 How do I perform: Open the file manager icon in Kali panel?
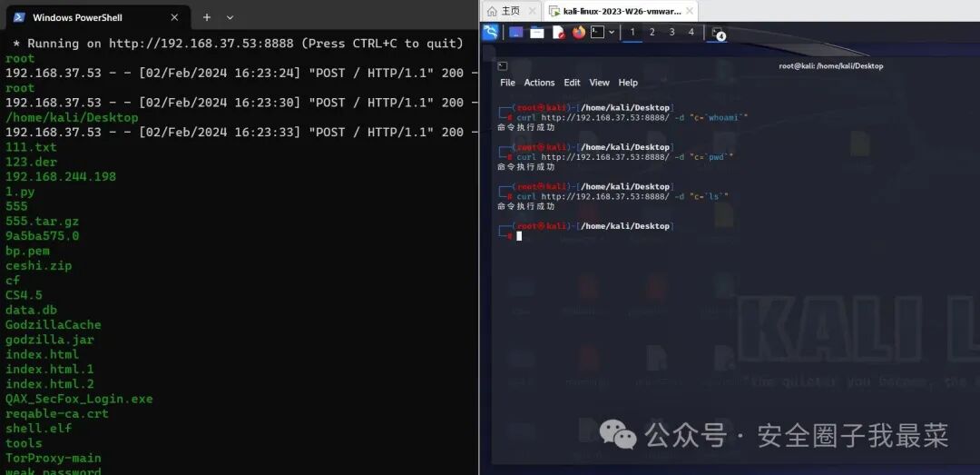[x=537, y=32]
